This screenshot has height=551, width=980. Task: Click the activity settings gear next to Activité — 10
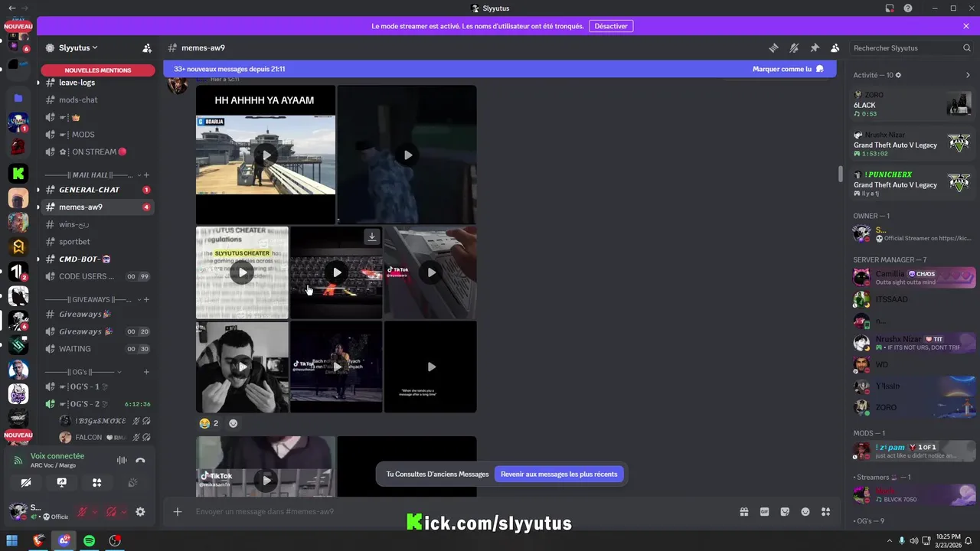point(898,75)
